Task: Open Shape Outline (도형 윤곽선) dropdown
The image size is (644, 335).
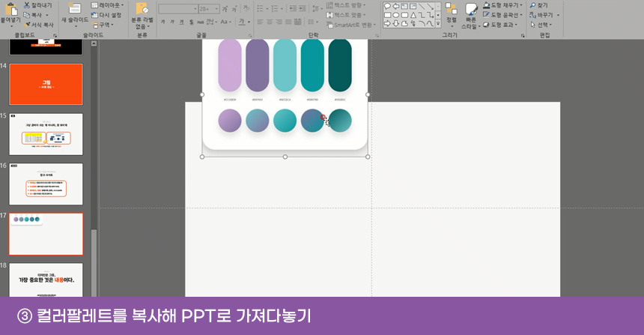Action: [x=503, y=15]
